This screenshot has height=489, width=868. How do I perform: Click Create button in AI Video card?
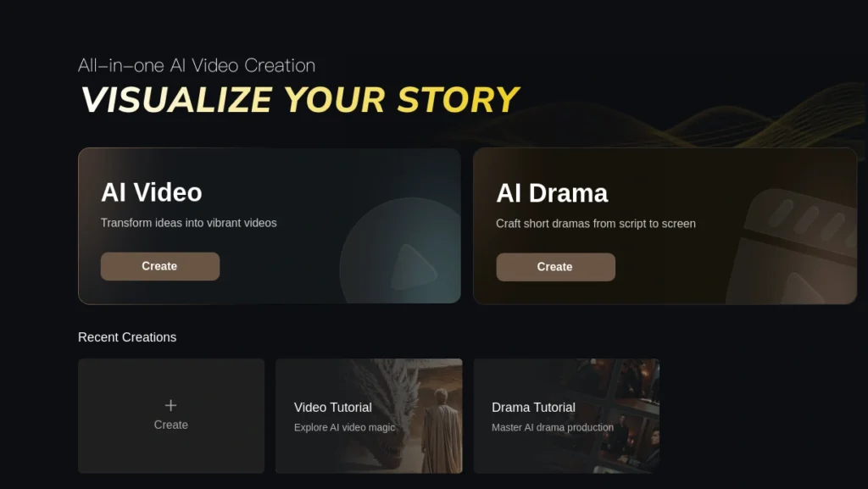tap(160, 266)
